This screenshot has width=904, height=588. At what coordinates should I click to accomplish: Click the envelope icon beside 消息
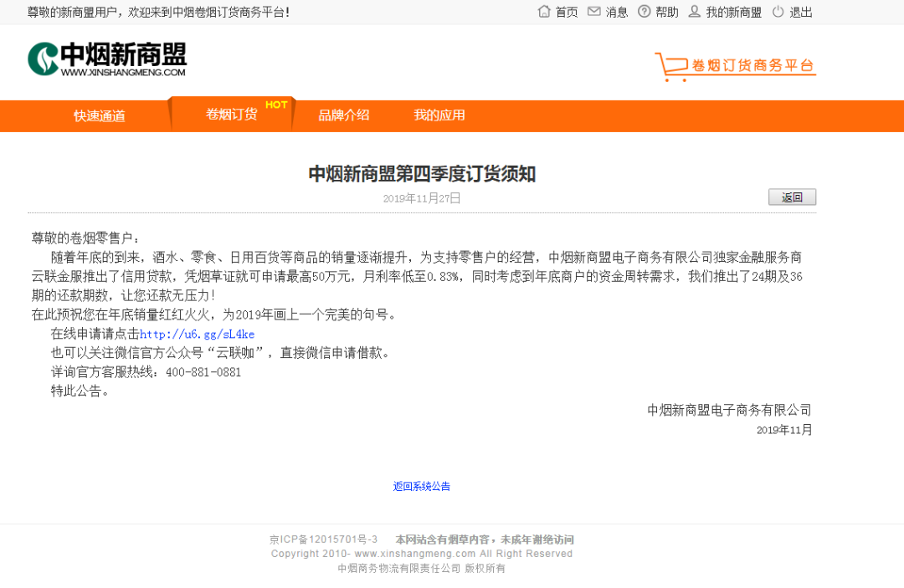click(x=593, y=12)
